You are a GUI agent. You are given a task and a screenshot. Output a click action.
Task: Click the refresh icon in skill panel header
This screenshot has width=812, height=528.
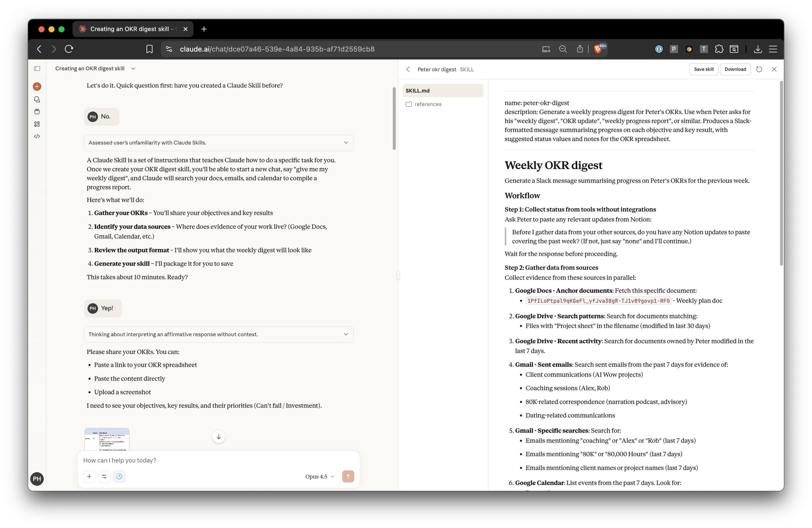point(759,69)
